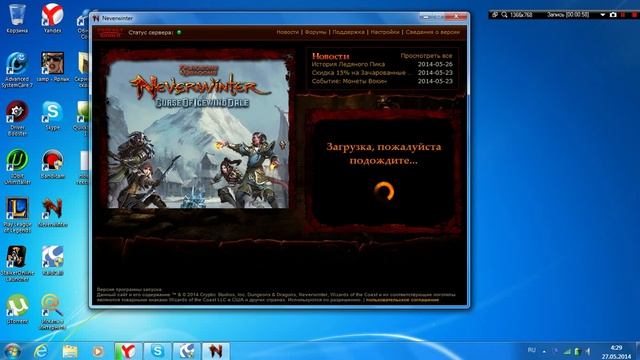Image resolution: width=640 pixels, height=360 pixels.
Task: Open the RU language indicator
Action: [531, 350]
